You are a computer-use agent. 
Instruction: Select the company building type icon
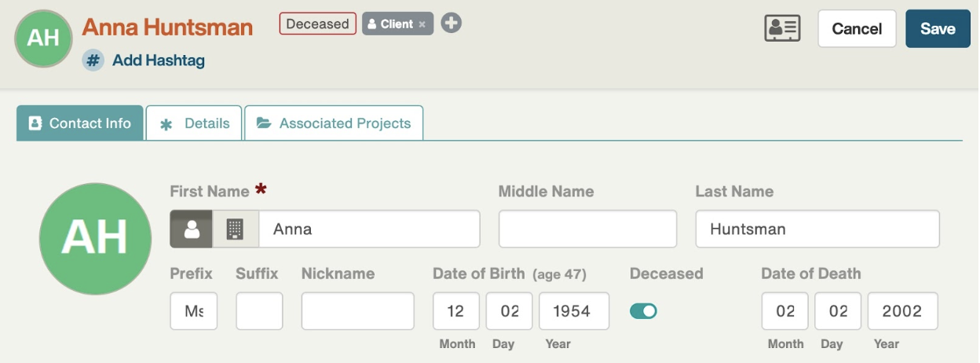click(236, 229)
